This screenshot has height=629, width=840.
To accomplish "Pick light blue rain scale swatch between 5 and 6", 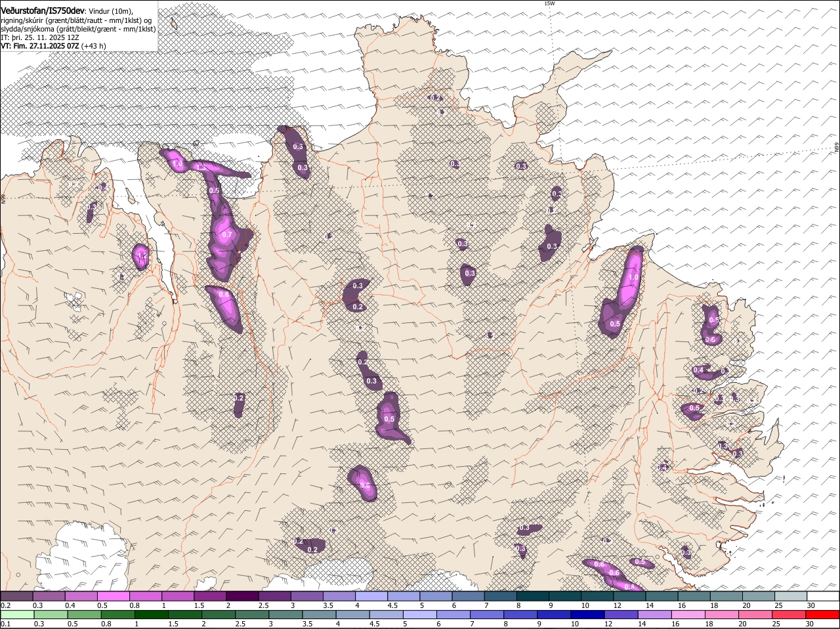I will pyautogui.click(x=420, y=615).
